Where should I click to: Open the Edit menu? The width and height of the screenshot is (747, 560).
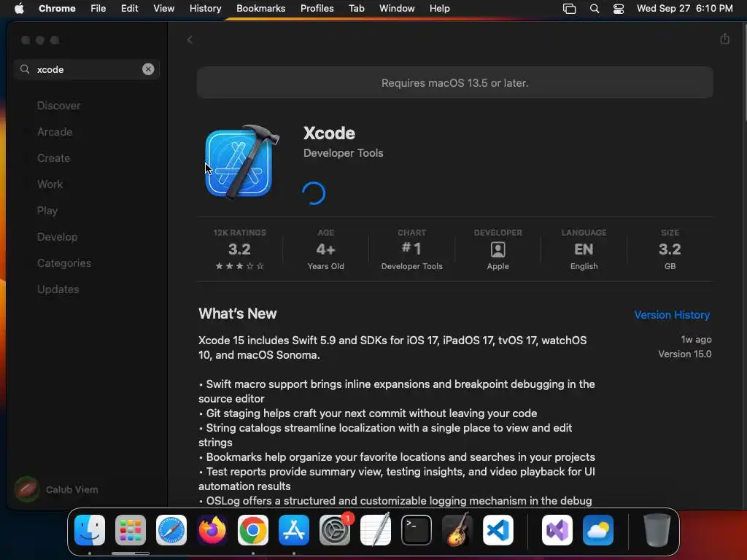coord(130,9)
